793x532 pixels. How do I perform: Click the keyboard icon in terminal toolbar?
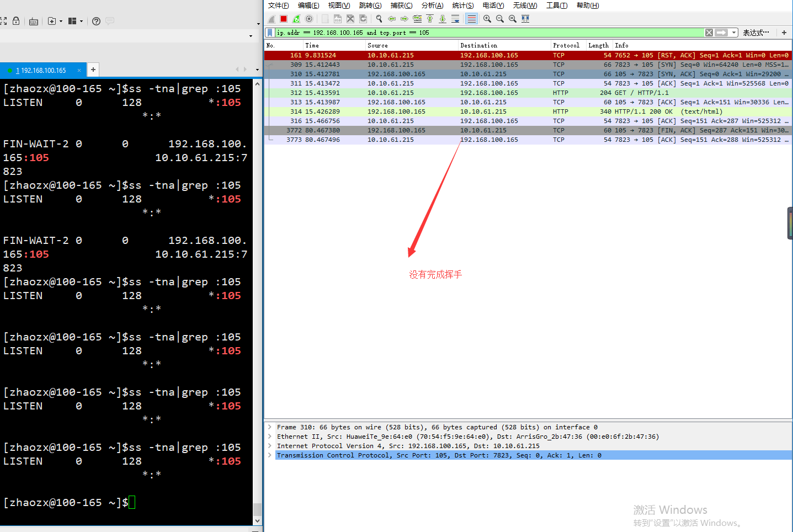click(x=34, y=22)
